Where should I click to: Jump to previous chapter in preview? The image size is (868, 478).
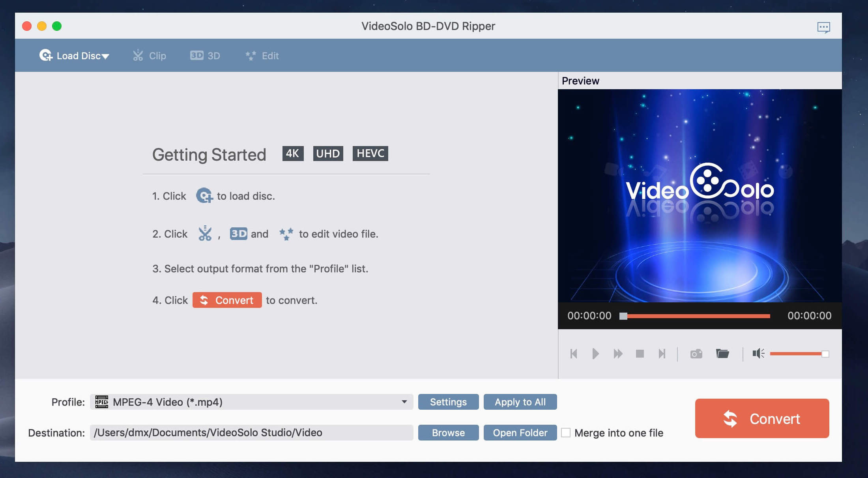click(574, 354)
